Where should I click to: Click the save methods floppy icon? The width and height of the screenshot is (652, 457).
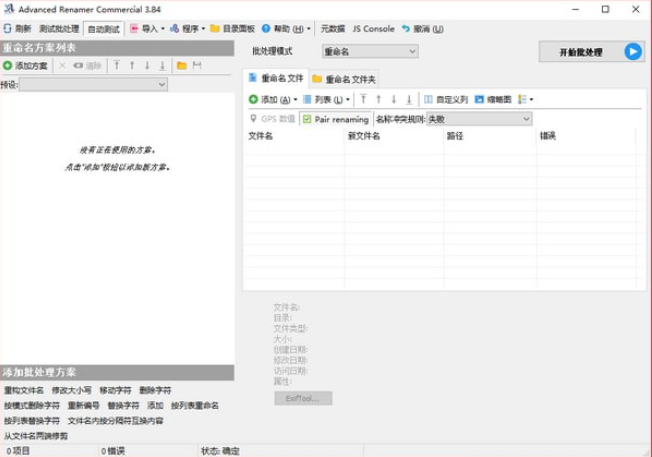click(x=197, y=65)
